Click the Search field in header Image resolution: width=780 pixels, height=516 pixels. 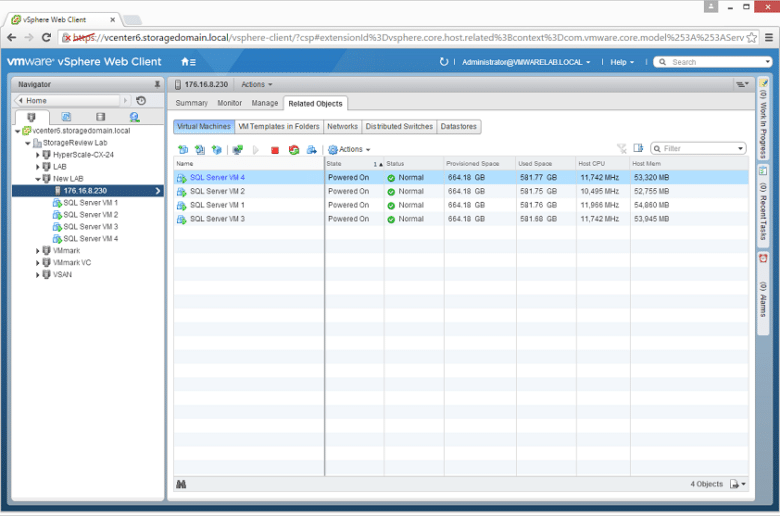click(x=712, y=62)
